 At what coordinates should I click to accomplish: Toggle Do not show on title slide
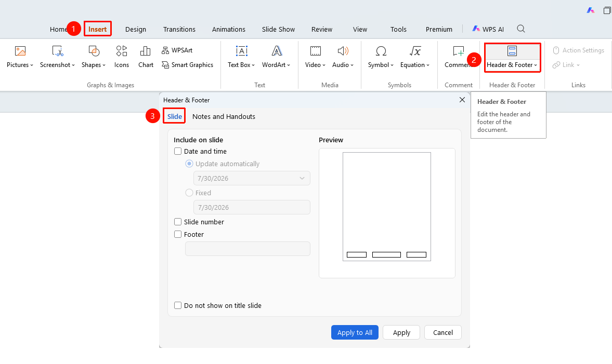click(178, 305)
